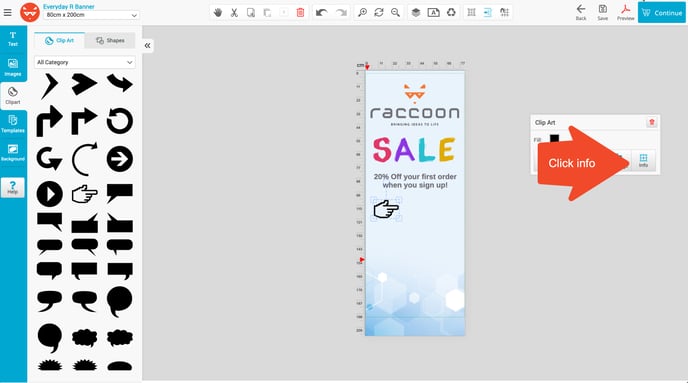Screen dimensions: 688x383
Task: Select the raccoon logo on the banner
Action: point(415,104)
